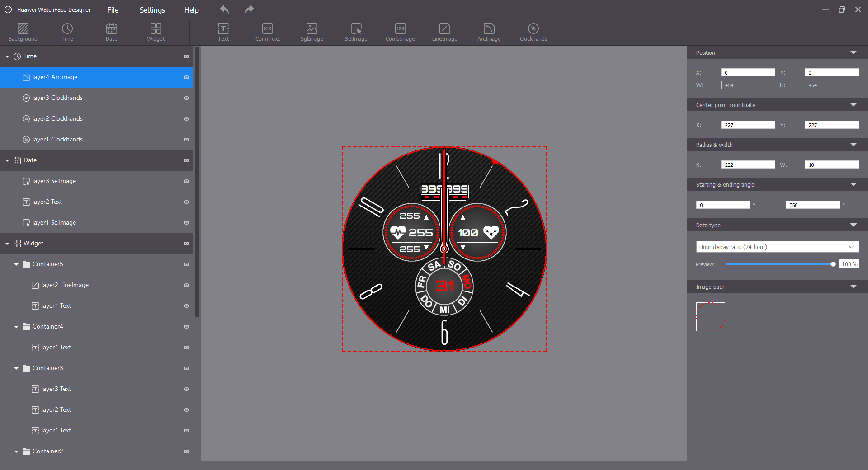Redo the last action

[x=249, y=9]
